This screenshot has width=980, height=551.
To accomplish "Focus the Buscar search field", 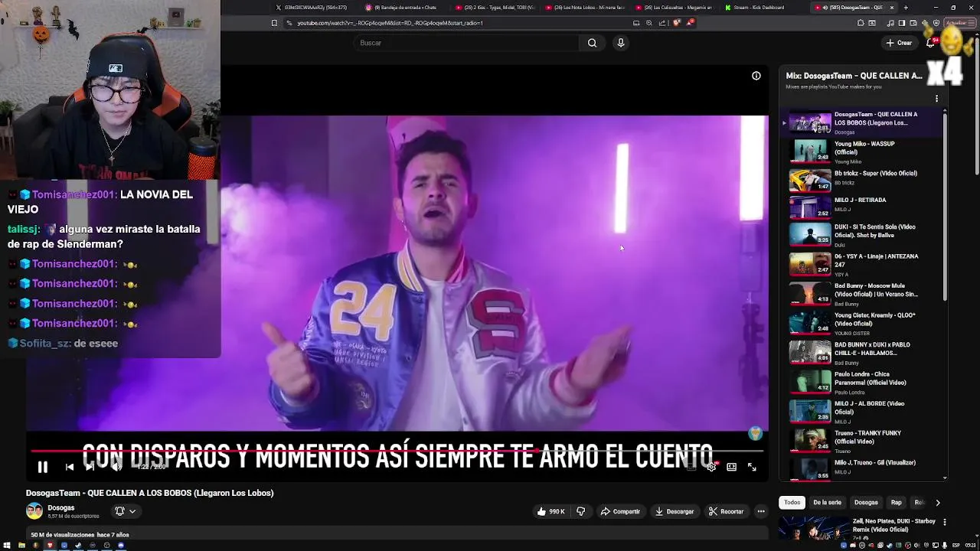I will click(x=467, y=43).
